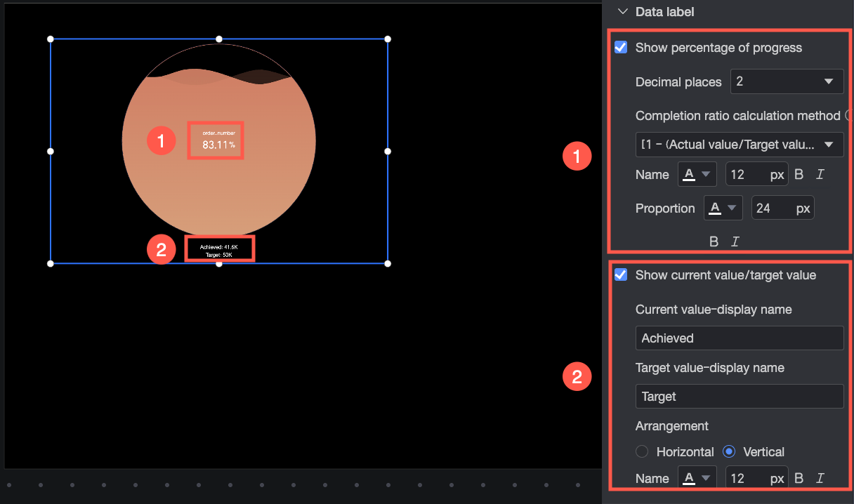Select Horizontal arrangement option
This screenshot has height=504, width=854.
click(641, 451)
